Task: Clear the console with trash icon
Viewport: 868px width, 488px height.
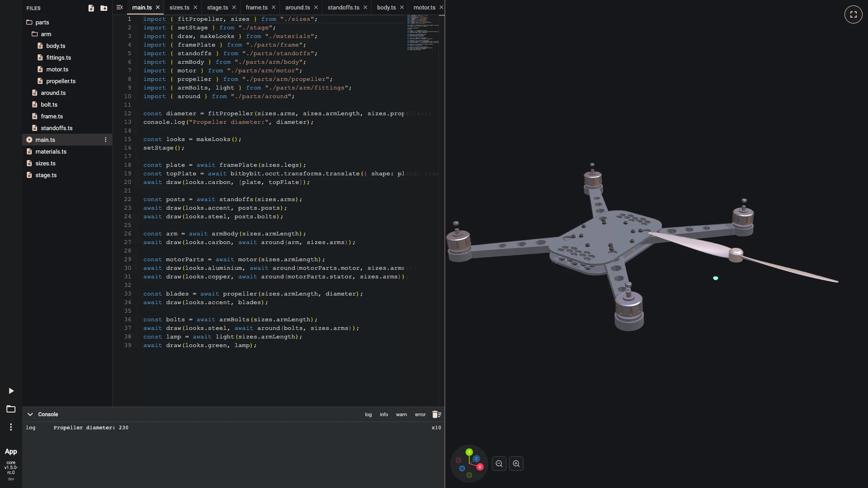Action: pos(436,414)
